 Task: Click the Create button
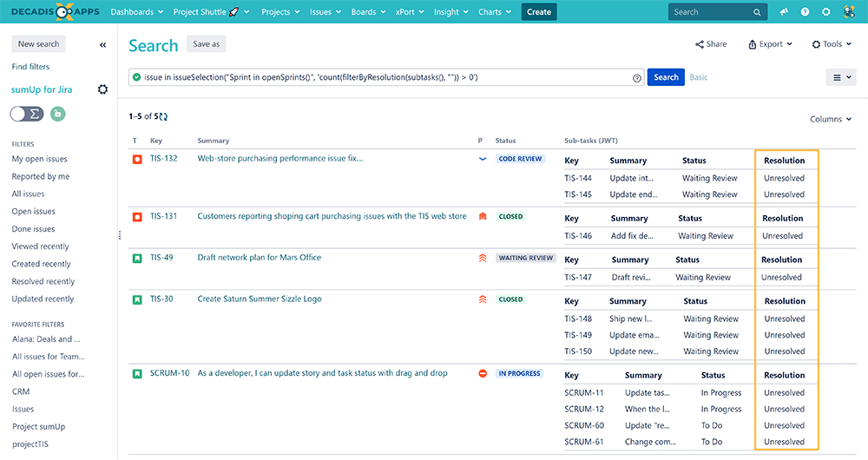539,11
